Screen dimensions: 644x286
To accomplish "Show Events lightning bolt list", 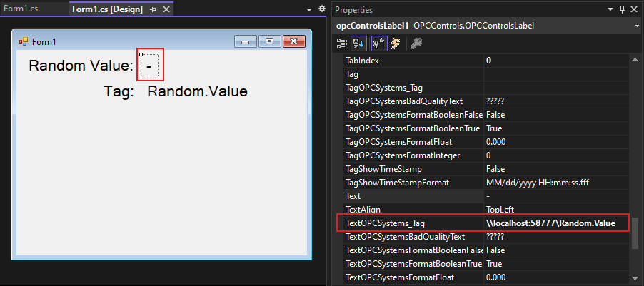I will (395, 44).
